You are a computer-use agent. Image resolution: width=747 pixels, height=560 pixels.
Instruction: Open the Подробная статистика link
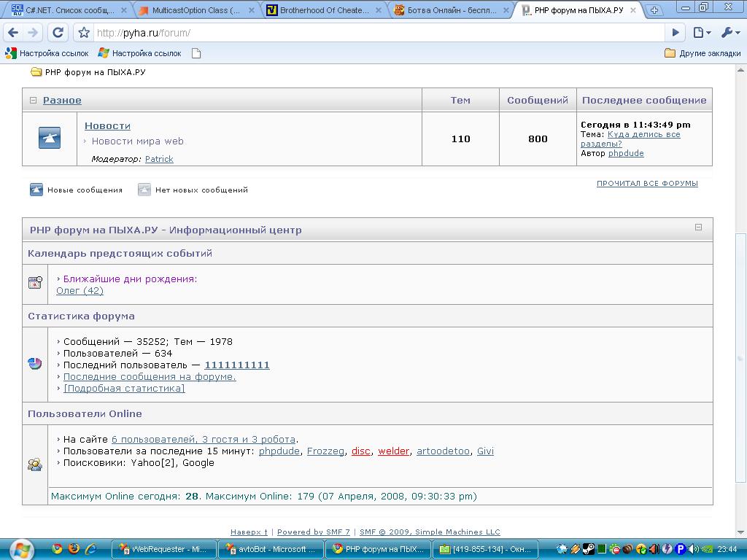click(x=124, y=388)
